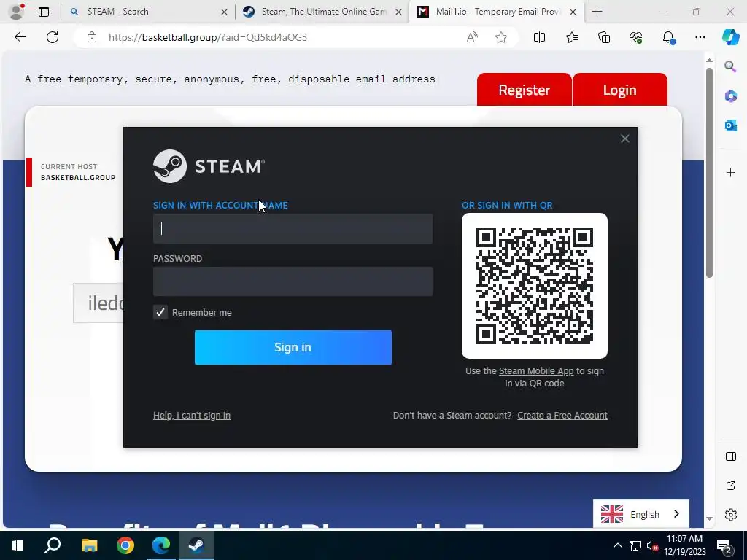Open link in new window sidebar icon
The width and height of the screenshot is (747, 560).
tap(730, 486)
